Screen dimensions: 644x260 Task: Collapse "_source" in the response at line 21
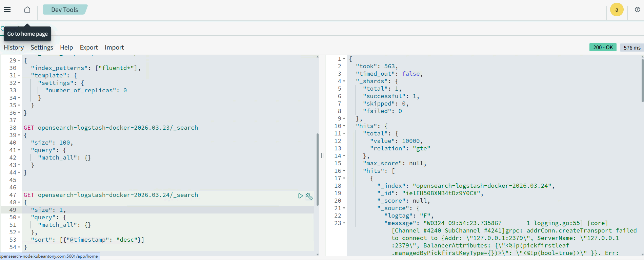344,208
